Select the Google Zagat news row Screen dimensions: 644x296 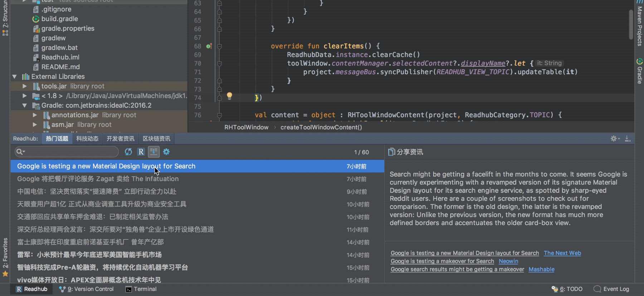pyautogui.click(x=197, y=179)
